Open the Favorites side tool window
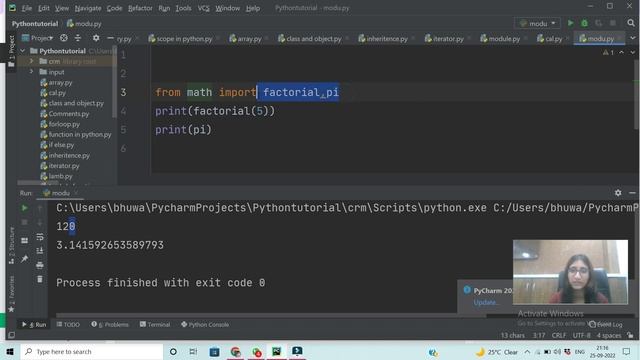The image size is (640, 360). tap(11, 294)
